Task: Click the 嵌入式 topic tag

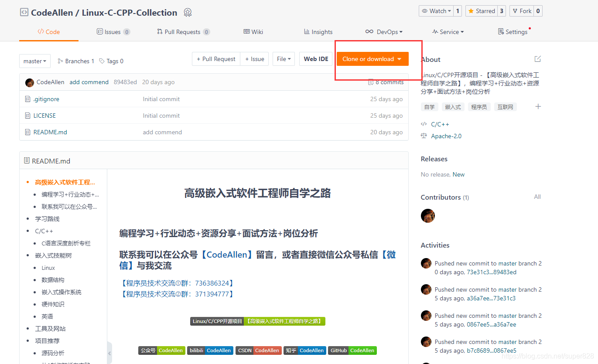Action: [x=453, y=107]
